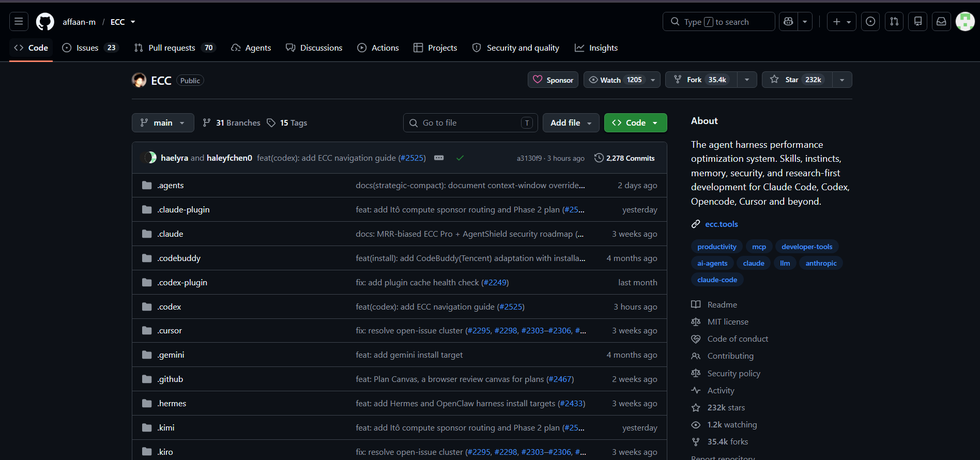Viewport: 980px width, 460px height.
Task: Switch to the Actions tab
Action: [x=378, y=48]
